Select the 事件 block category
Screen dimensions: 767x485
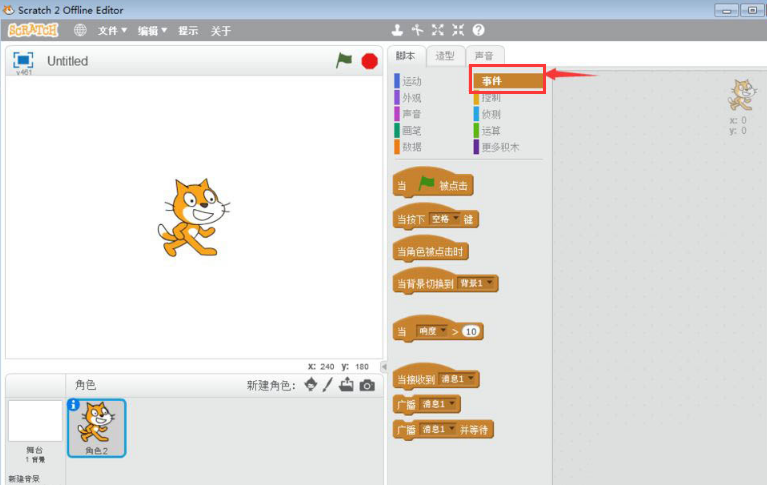pos(508,81)
